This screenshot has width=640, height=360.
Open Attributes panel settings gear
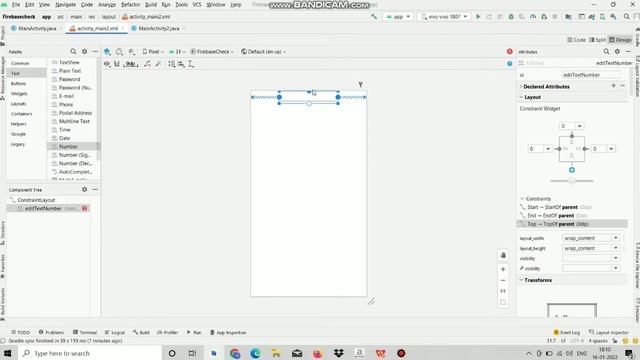(x=617, y=51)
